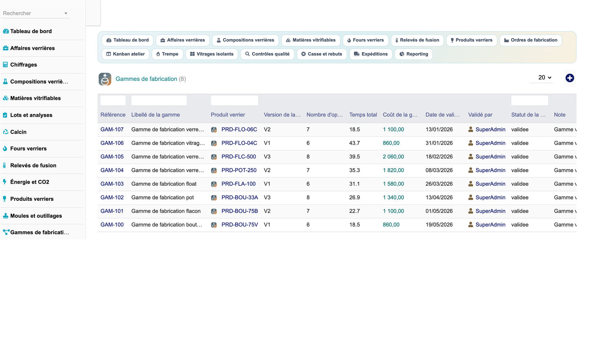Click the Calcin recycle icon in sidebar
The width and height of the screenshot is (589, 364).
click(6, 132)
